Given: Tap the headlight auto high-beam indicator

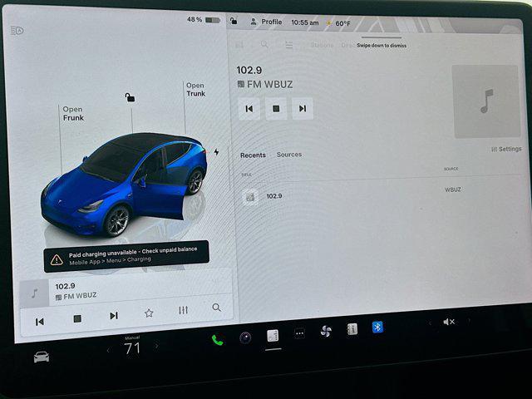Looking at the screenshot, I should click(17, 31).
